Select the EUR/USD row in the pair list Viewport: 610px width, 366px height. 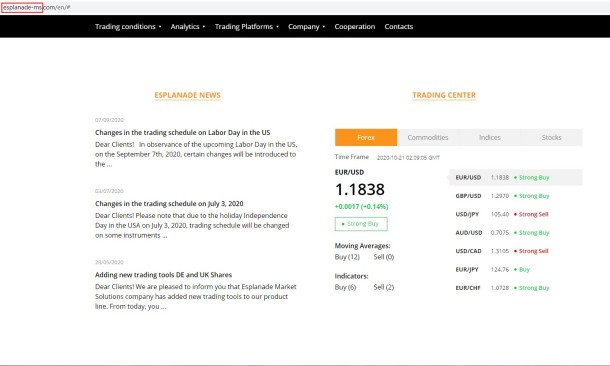click(516, 177)
